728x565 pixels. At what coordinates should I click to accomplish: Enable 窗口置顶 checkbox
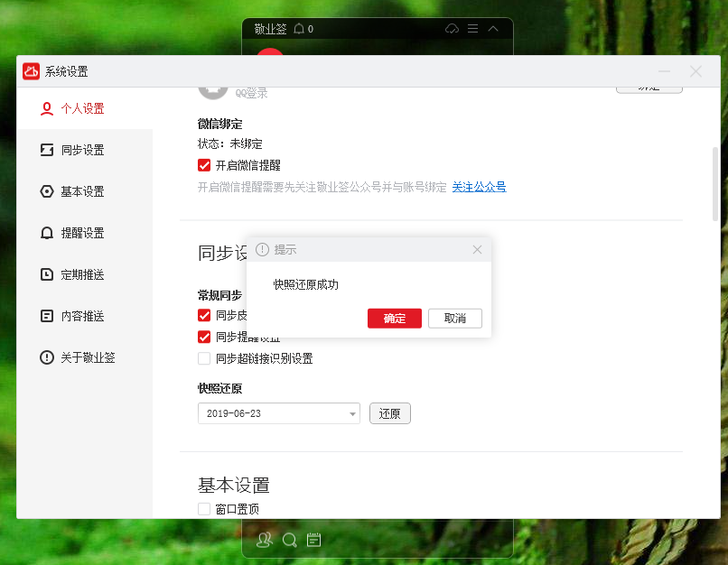coord(204,509)
